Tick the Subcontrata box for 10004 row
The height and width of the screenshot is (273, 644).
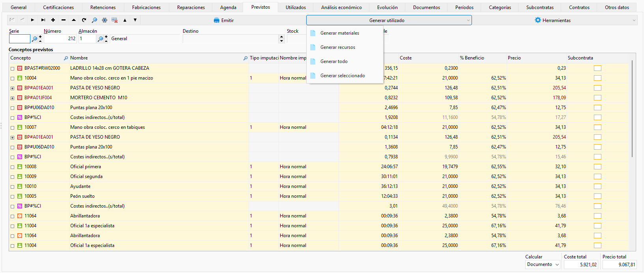point(597,78)
